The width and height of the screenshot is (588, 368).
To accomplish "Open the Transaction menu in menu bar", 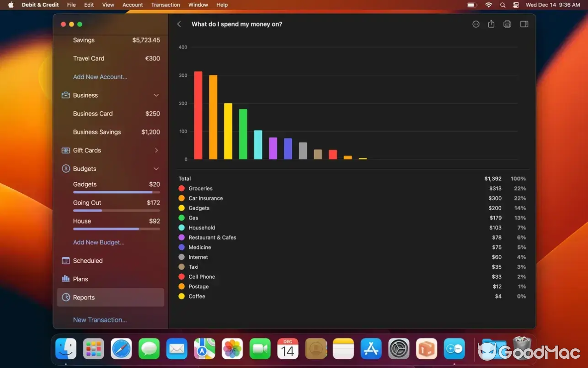I will click(165, 5).
